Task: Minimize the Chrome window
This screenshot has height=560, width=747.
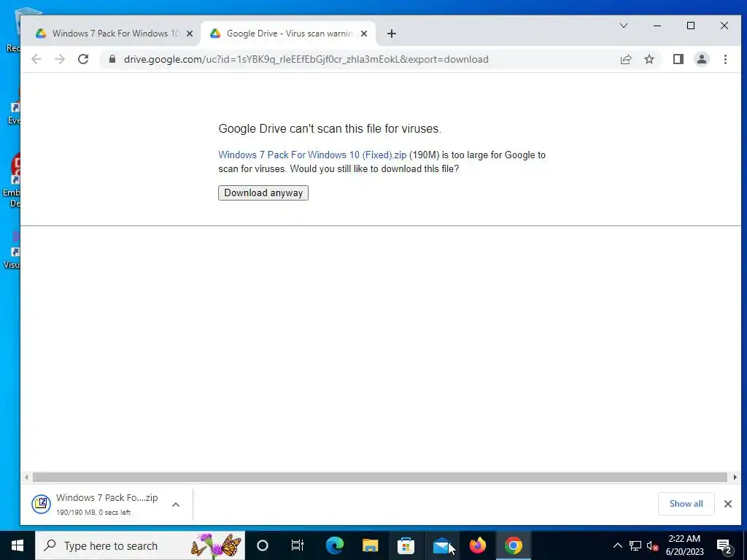Action: pos(657,26)
